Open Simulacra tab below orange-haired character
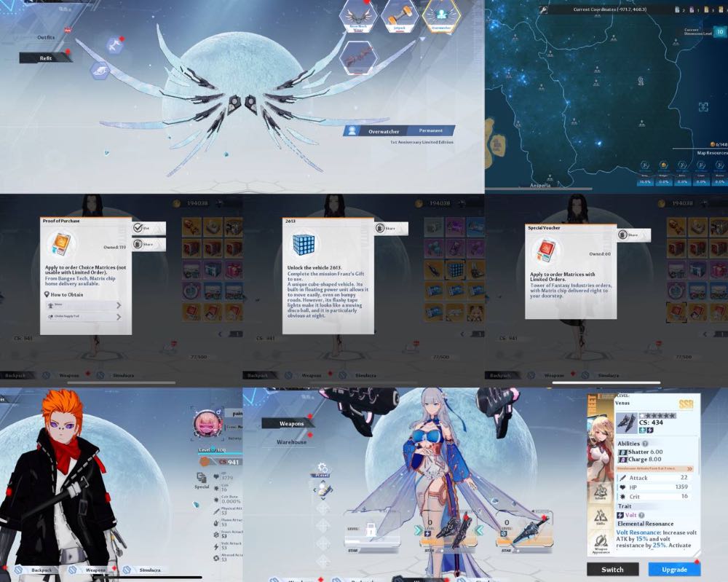Viewport: 728px width, 582px height. tap(149, 570)
